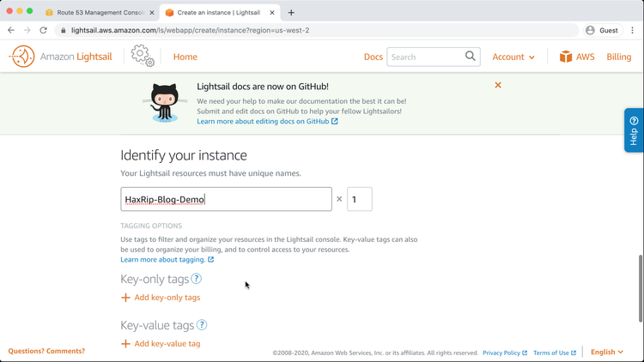Open the English language dropdown
Viewport: 644px width, 362px height.
pyautogui.click(x=607, y=352)
